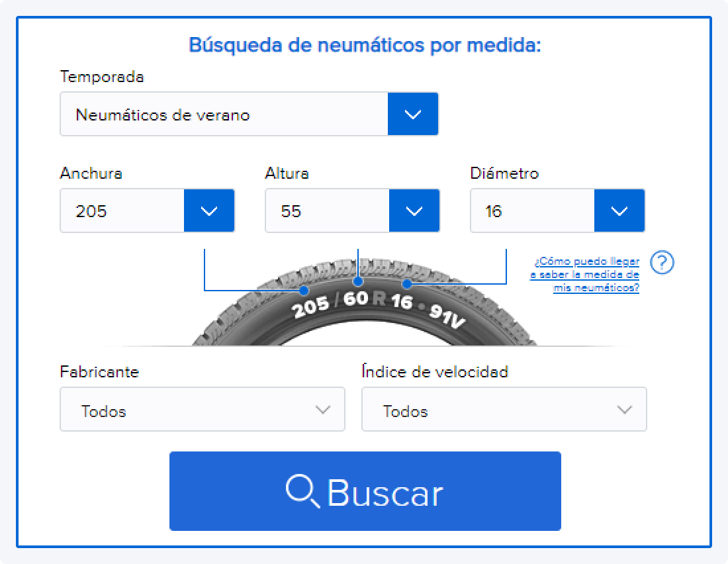Click the question mark help icon

point(662,263)
